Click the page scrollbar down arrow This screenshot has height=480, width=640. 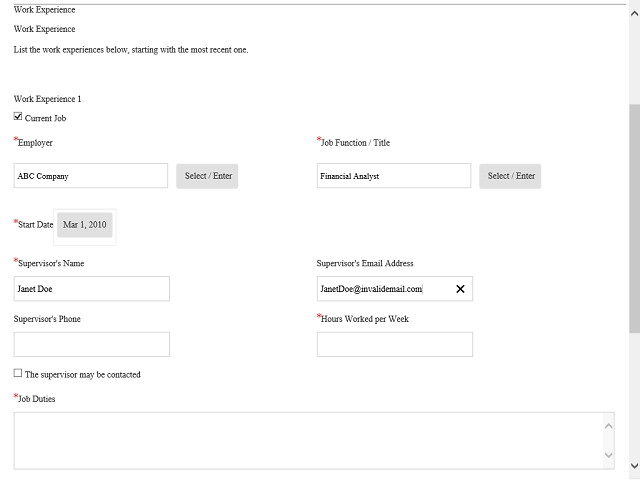[x=634, y=466]
